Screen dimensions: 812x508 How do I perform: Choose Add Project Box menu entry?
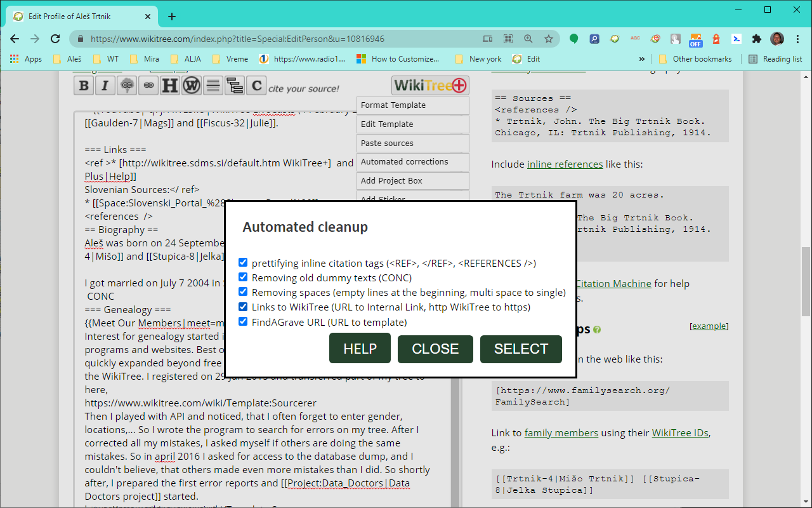coord(413,181)
